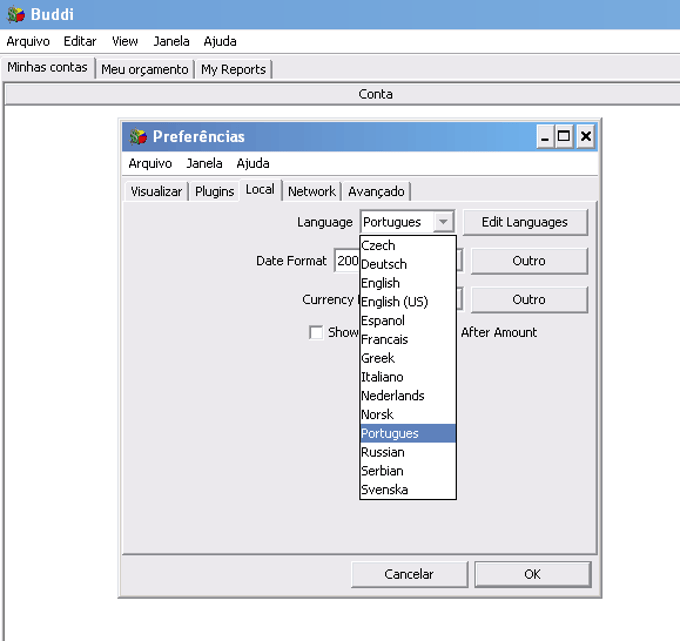Close the Preferências window

[x=585, y=137]
